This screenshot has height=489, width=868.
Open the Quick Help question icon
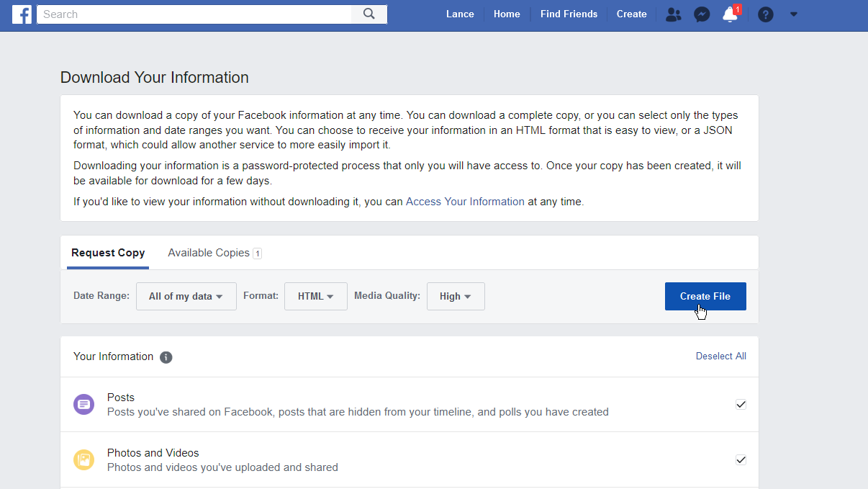click(x=765, y=14)
